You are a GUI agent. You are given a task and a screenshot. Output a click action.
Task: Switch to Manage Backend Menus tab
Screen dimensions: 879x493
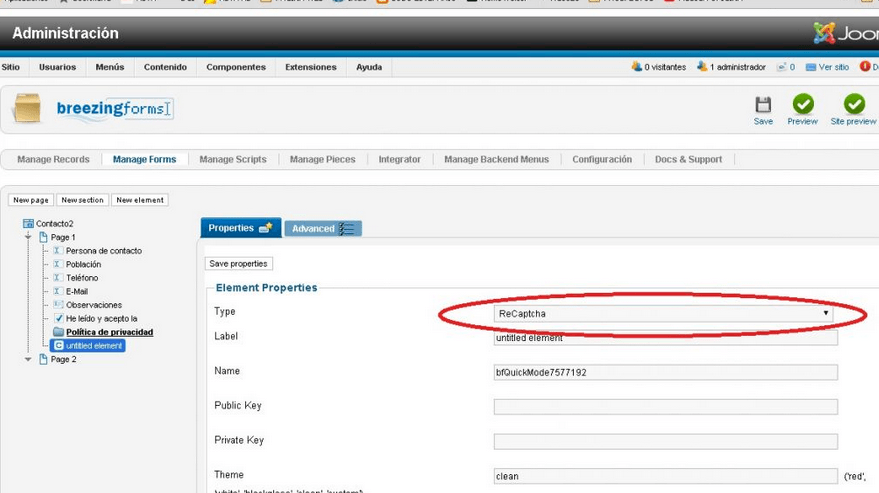(497, 159)
